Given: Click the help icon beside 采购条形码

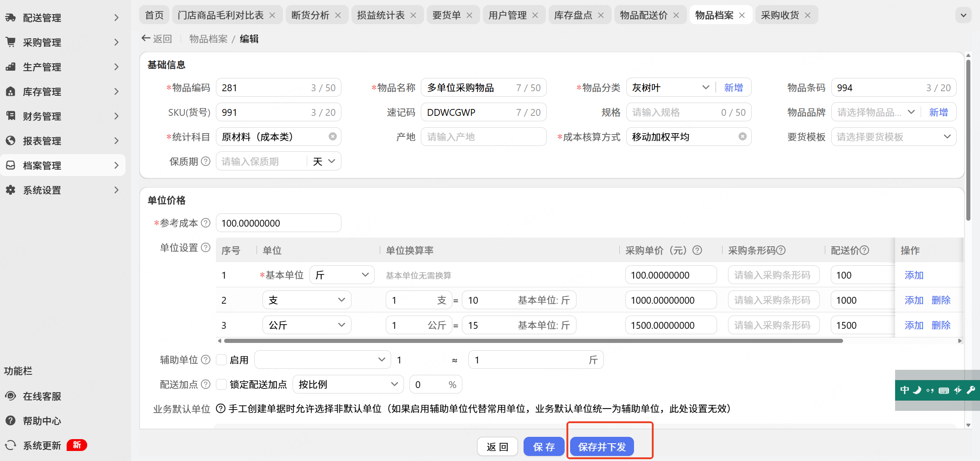Looking at the screenshot, I should (x=781, y=250).
